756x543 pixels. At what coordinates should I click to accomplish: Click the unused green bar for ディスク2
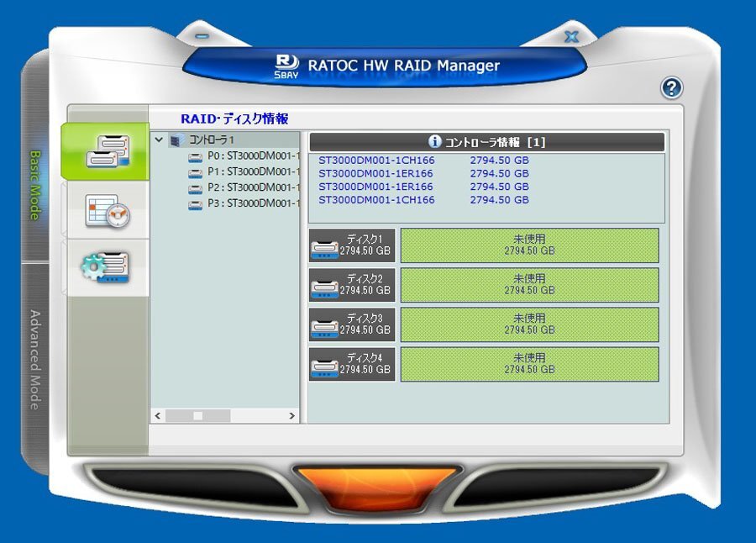pos(529,285)
